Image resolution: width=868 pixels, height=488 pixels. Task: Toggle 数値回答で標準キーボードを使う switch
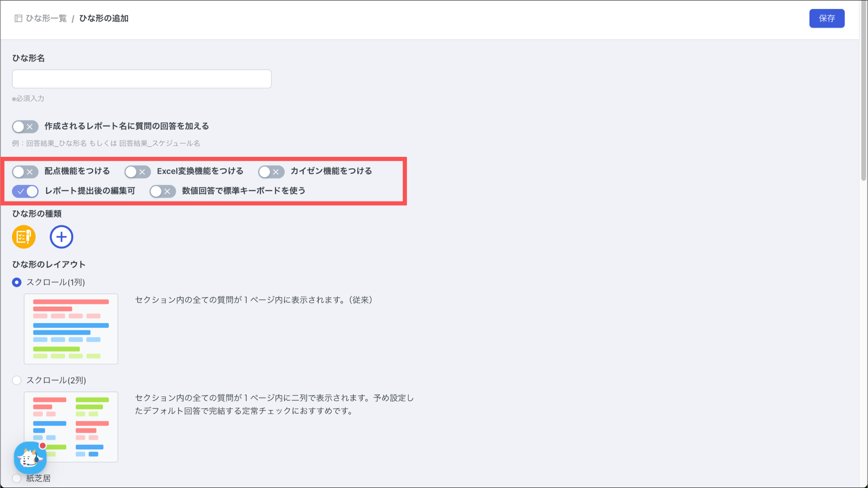(x=163, y=191)
